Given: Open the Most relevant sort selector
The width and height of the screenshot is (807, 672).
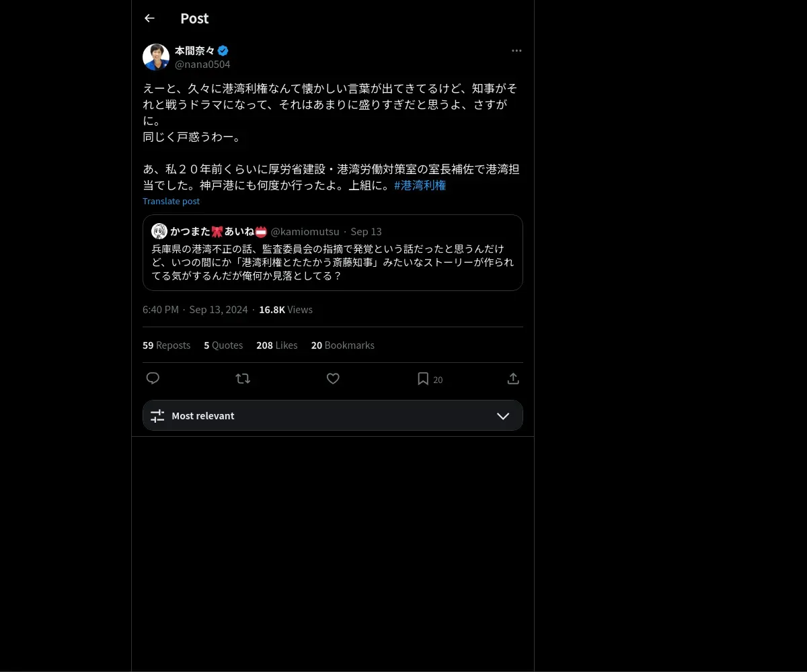Looking at the screenshot, I should (333, 415).
